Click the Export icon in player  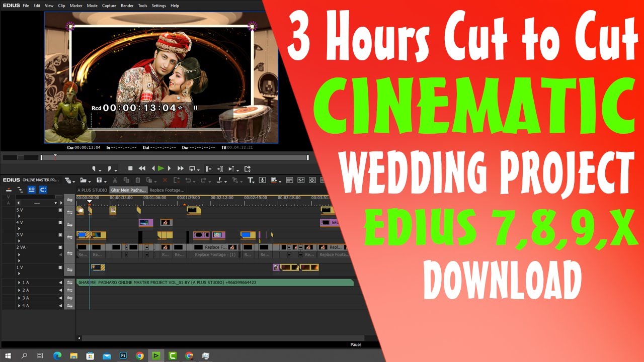(x=247, y=168)
